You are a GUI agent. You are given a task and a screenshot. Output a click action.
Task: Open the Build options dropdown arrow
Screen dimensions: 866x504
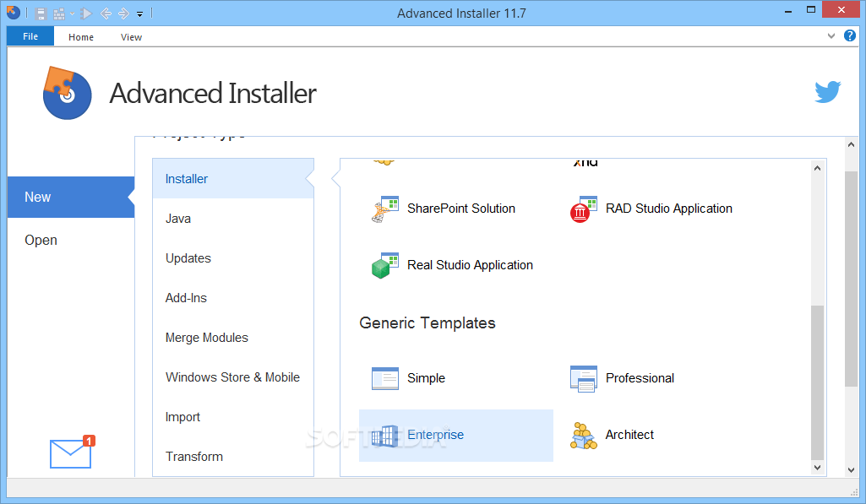tap(72, 14)
